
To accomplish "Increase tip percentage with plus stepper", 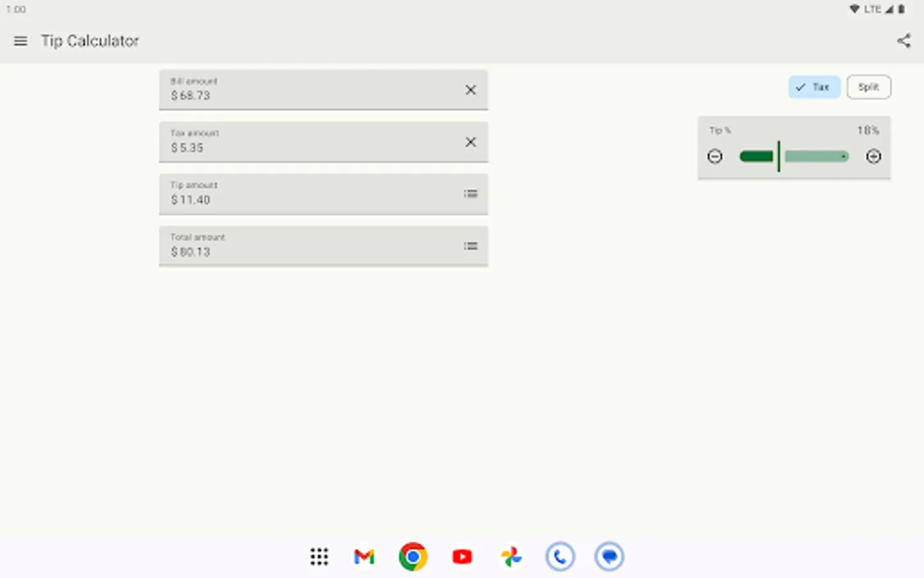I will 873,156.
